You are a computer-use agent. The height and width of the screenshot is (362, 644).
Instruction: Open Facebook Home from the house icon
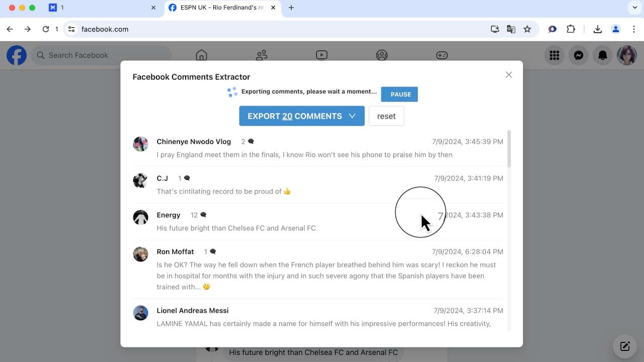click(201, 55)
